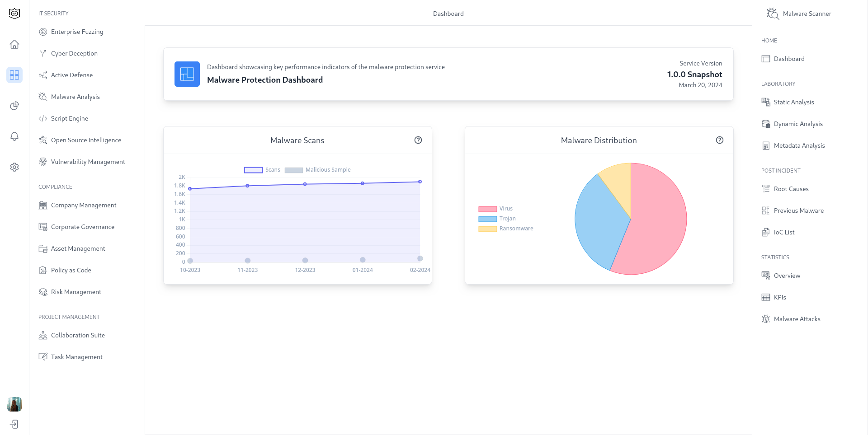The image size is (868, 435).
Task: Open the Settings gear icon
Action: (x=14, y=167)
